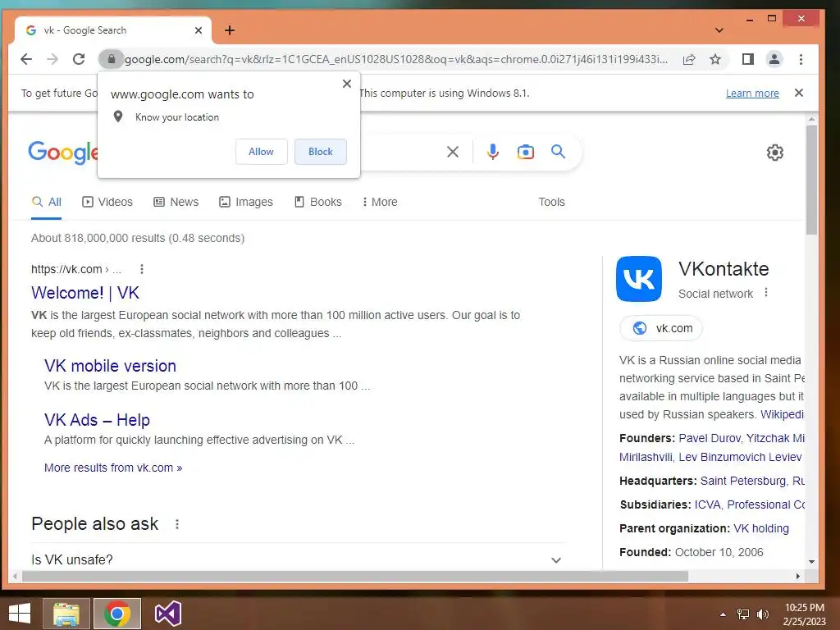This screenshot has width=840, height=630.
Task: Block Google's location request
Action: pyautogui.click(x=321, y=152)
